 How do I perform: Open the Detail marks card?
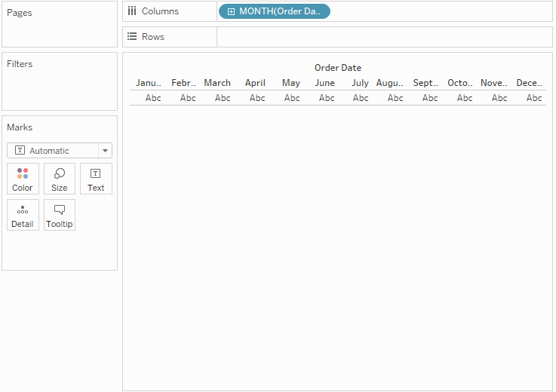(23, 215)
